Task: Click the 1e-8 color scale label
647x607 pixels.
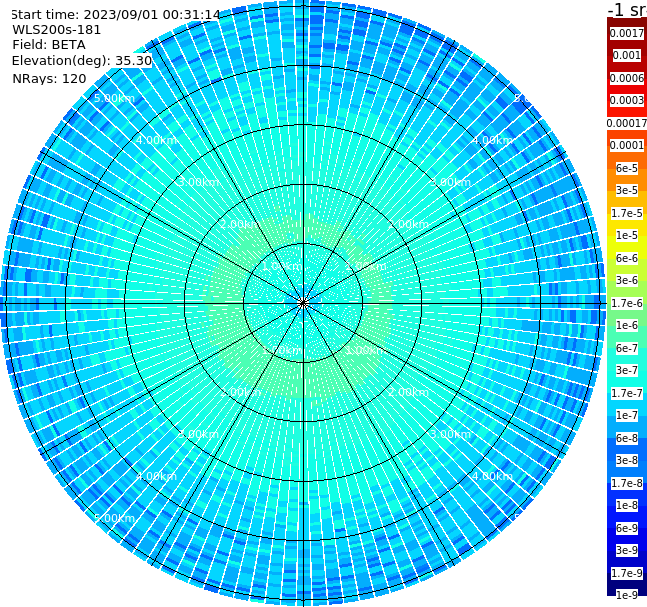Action: point(627,505)
